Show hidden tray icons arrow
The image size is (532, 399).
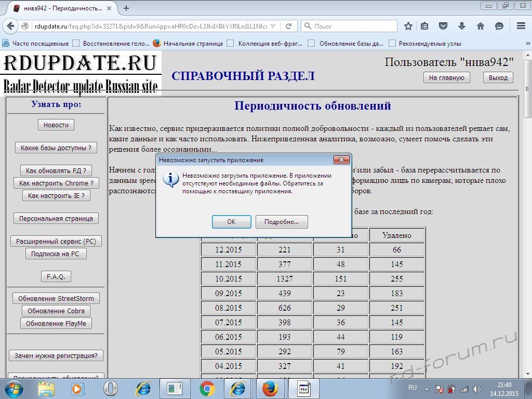(427, 390)
